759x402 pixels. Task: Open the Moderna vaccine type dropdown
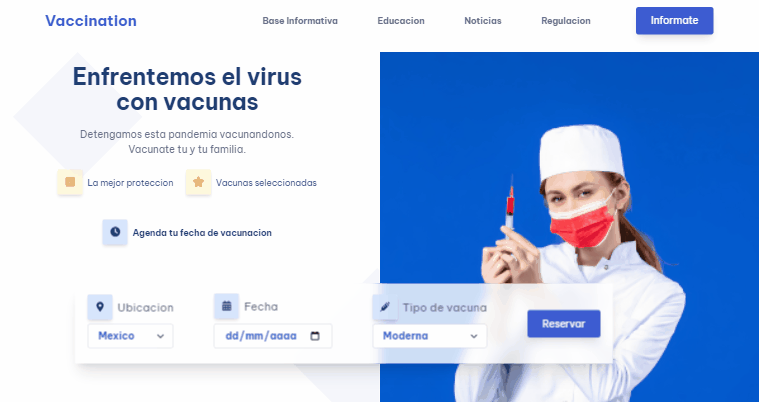click(429, 336)
